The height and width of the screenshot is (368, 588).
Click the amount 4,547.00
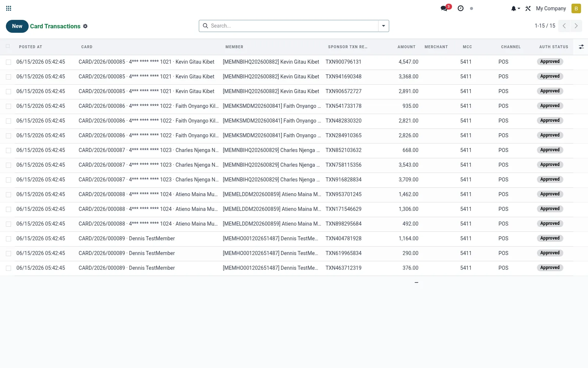point(408,62)
